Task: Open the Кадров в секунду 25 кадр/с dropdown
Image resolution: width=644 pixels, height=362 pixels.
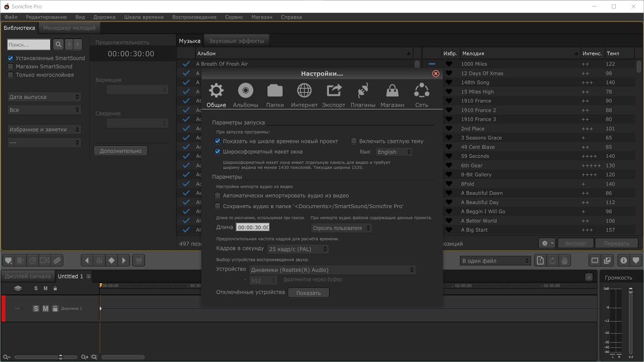Action: [298, 249]
